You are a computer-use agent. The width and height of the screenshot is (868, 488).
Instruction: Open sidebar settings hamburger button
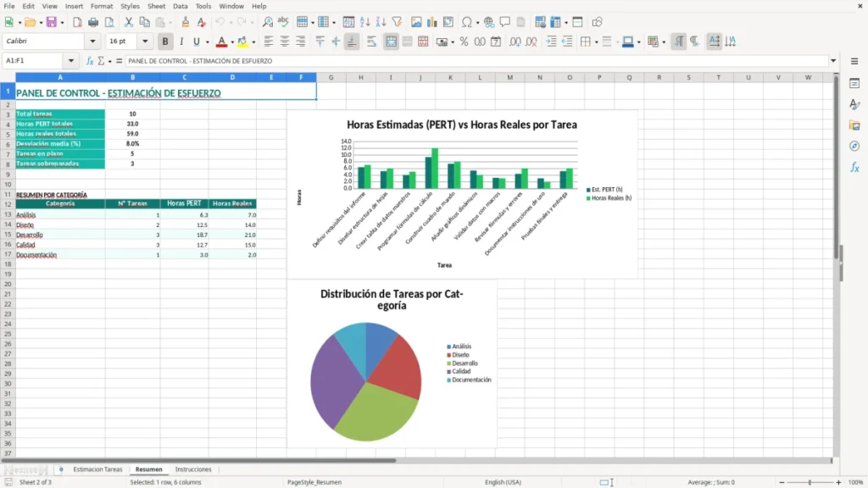[x=854, y=61]
